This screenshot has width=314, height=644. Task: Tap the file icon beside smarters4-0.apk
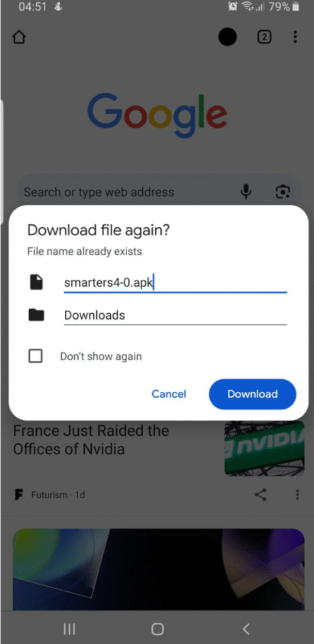(x=36, y=282)
